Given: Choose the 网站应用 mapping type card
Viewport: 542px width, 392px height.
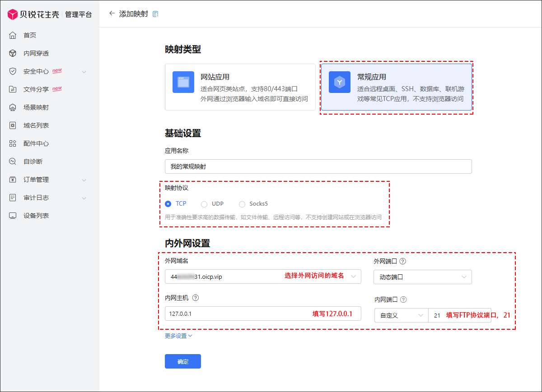Looking at the screenshot, I should [x=240, y=87].
